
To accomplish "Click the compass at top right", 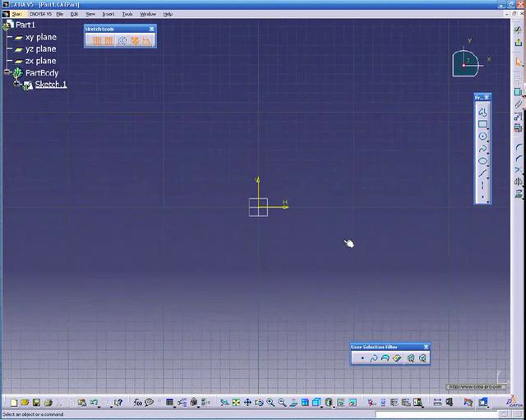I will 465,64.
